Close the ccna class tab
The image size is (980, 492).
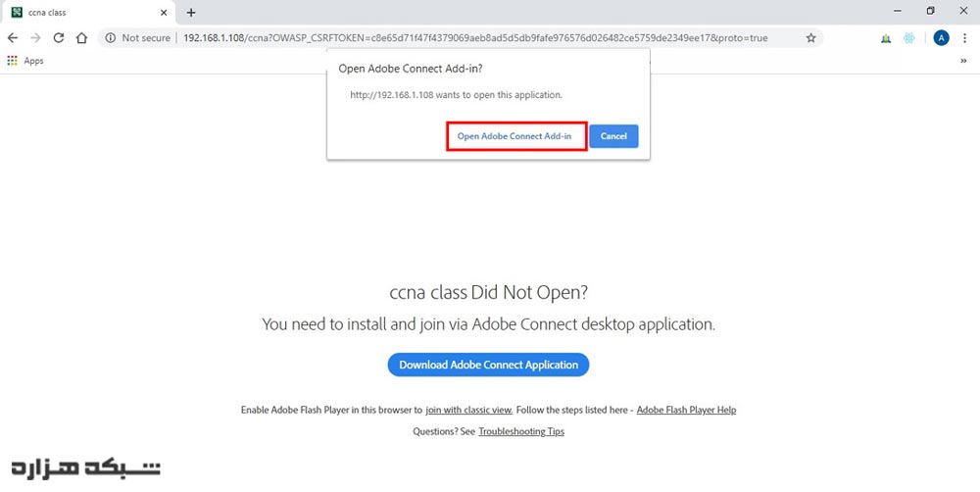click(164, 13)
